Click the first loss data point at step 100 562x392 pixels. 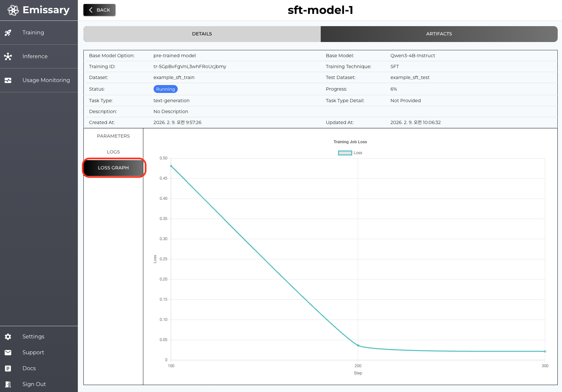coord(171,166)
